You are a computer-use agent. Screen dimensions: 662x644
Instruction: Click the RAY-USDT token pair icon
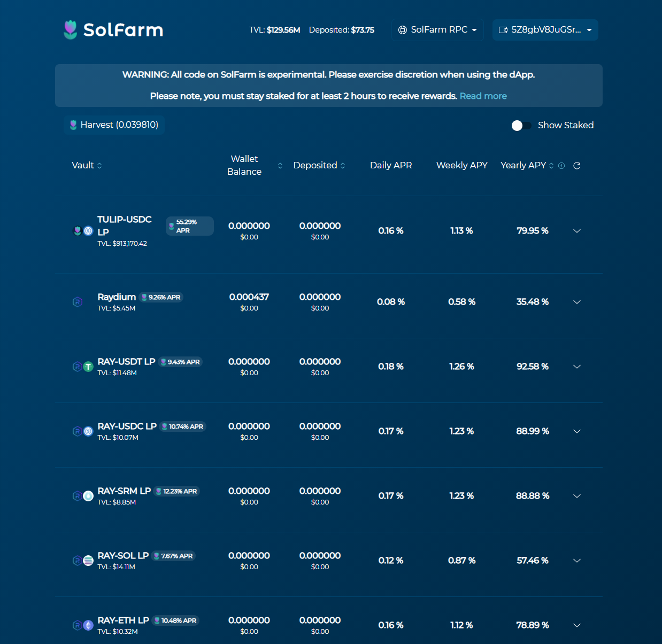[83, 367]
